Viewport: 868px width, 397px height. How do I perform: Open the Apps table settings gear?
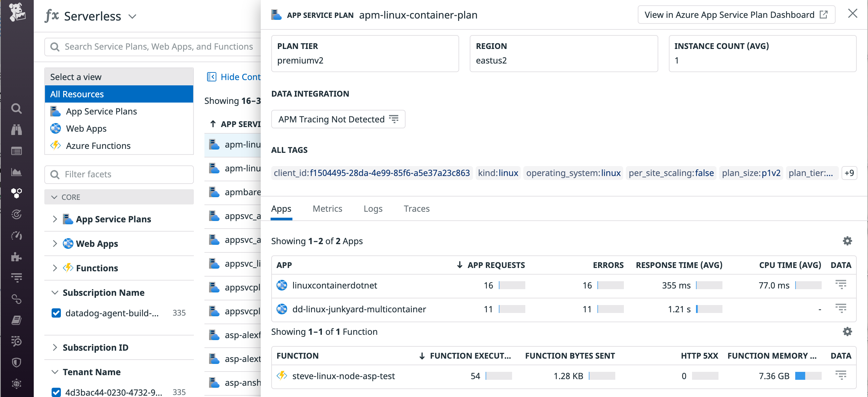point(848,241)
